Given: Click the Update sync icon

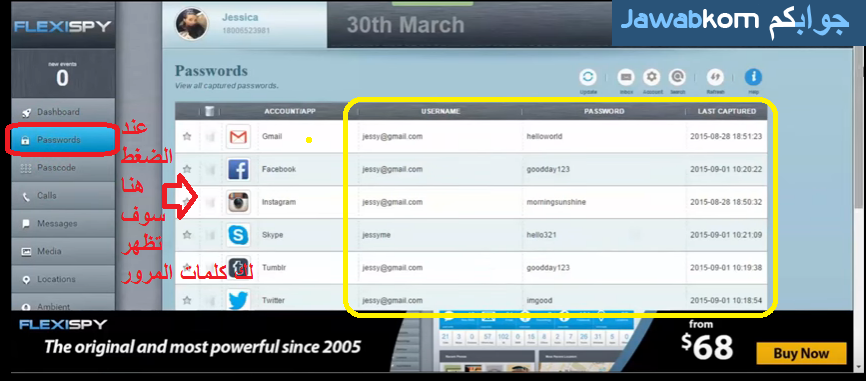Looking at the screenshot, I should [x=588, y=77].
